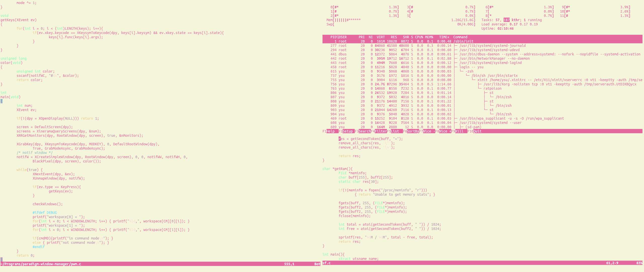Select the (sd-pam) process row
The height and width of the screenshot is (272, 644).
tap(482, 127)
